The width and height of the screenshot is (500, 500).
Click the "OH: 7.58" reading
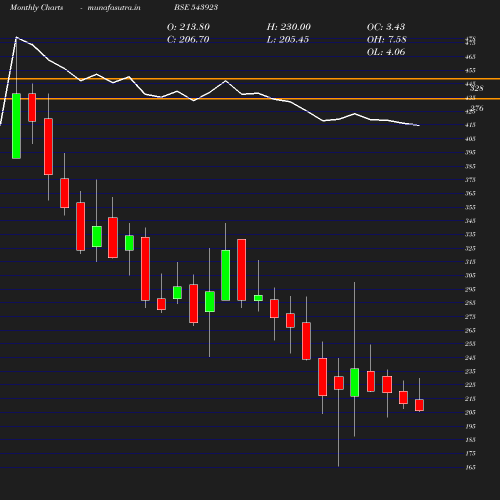[x=387, y=39]
